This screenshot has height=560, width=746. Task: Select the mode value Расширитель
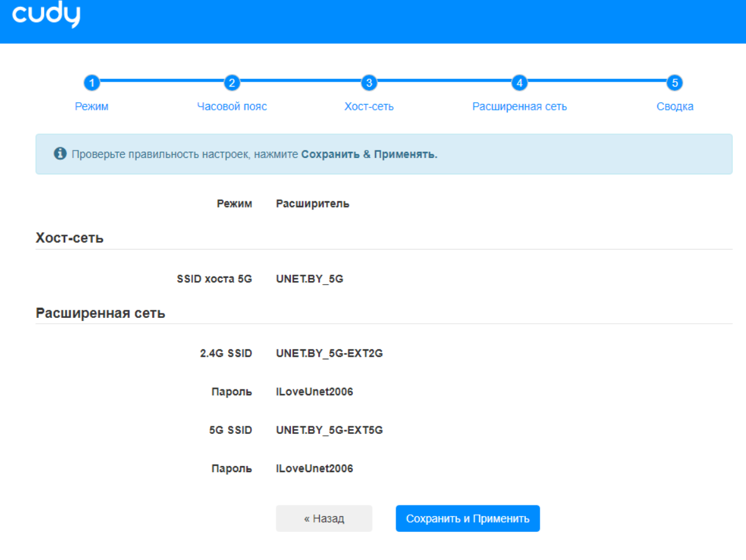[313, 204]
